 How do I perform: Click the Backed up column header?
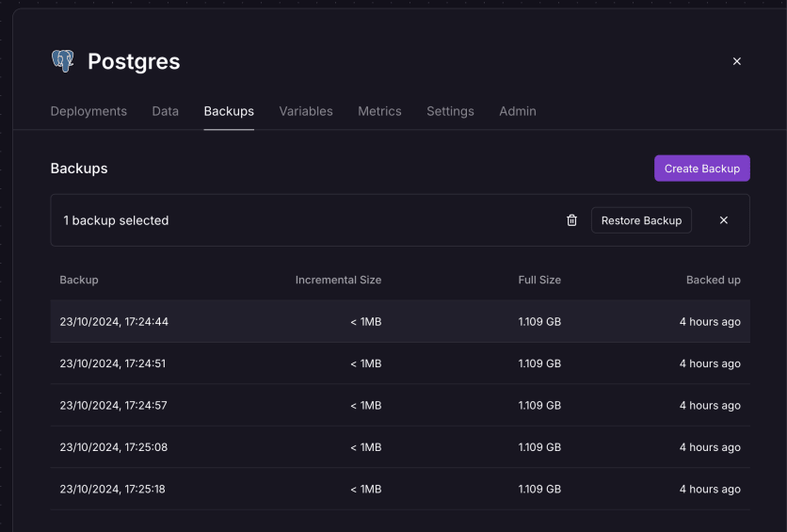pyautogui.click(x=714, y=280)
